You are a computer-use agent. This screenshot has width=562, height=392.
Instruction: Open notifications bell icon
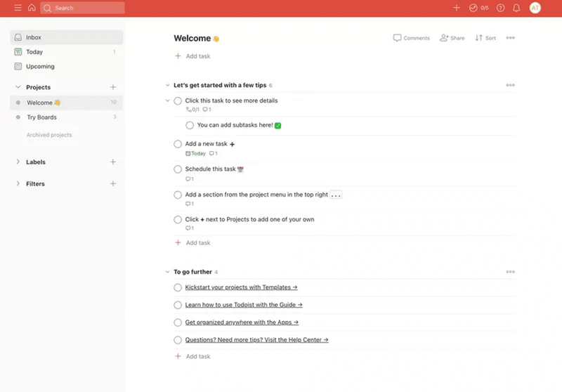(x=517, y=8)
